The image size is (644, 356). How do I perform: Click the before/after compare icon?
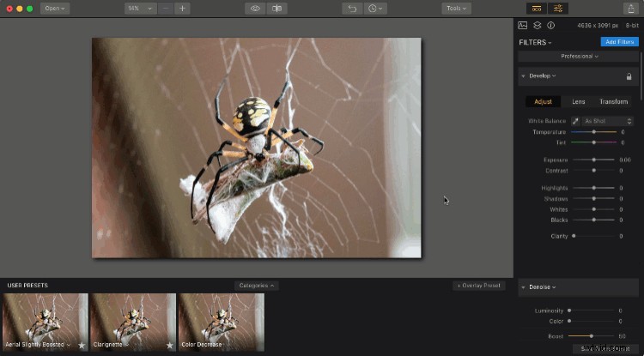point(276,8)
